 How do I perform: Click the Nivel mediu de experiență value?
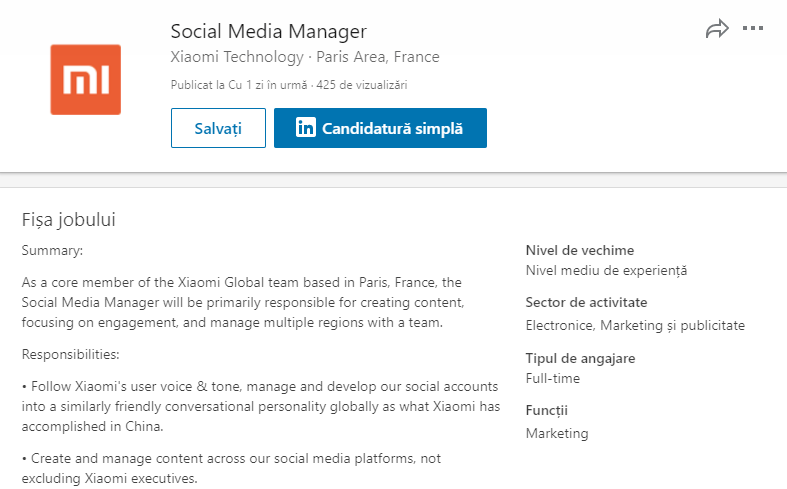tap(606, 270)
